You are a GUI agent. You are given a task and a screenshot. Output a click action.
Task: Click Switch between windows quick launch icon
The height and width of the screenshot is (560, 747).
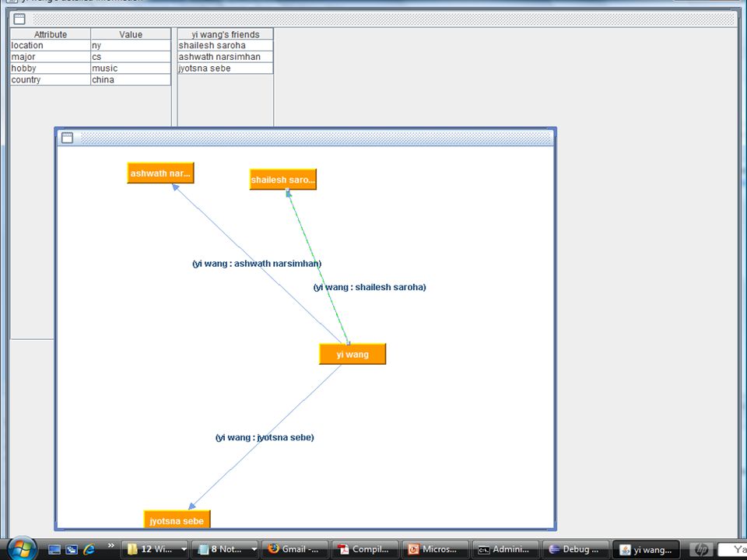[72, 550]
